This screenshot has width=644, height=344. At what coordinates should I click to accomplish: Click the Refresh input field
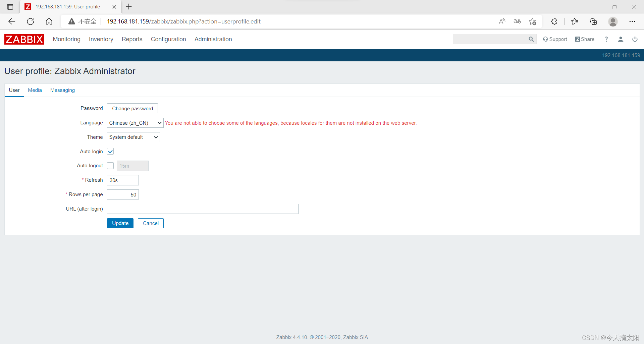point(123,180)
